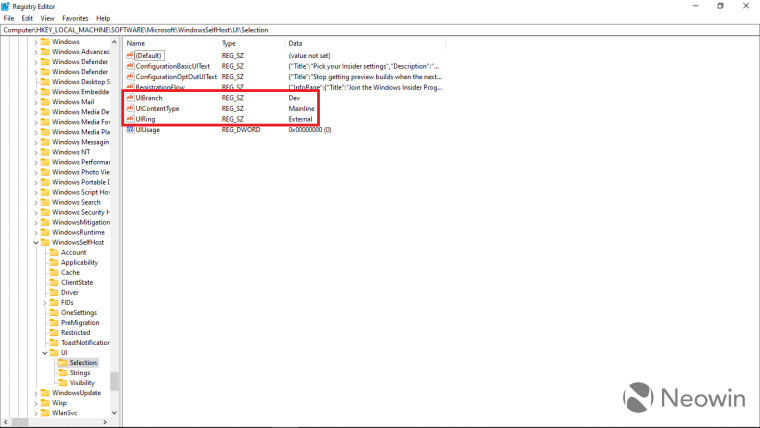The image size is (760, 428).
Task: Open the Edit menu
Action: (x=27, y=18)
